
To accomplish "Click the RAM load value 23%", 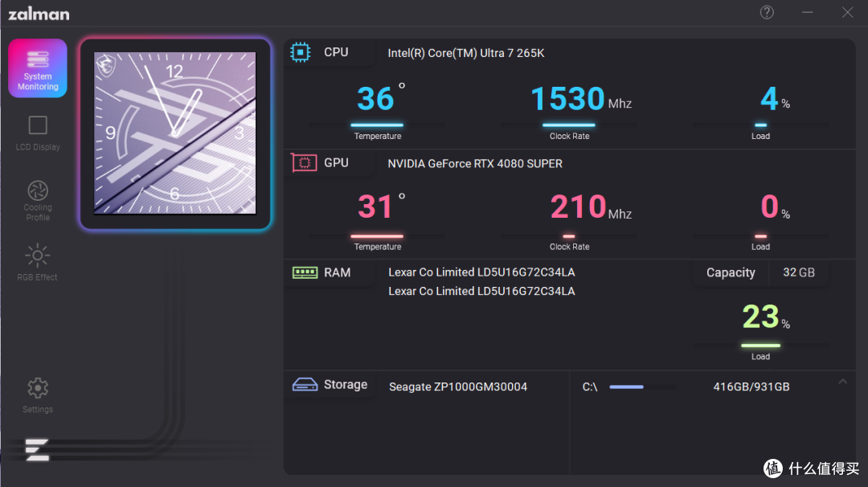I will 766,317.
